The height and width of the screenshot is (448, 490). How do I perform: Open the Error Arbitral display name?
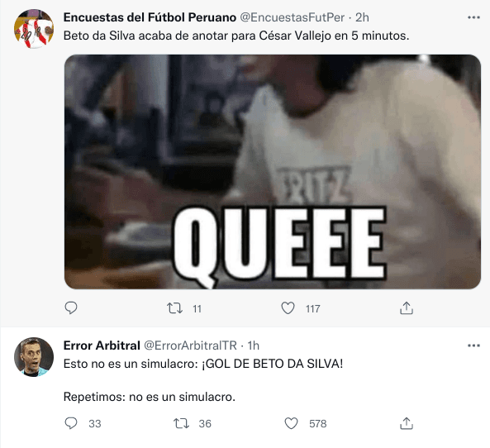click(x=102, y=346)
